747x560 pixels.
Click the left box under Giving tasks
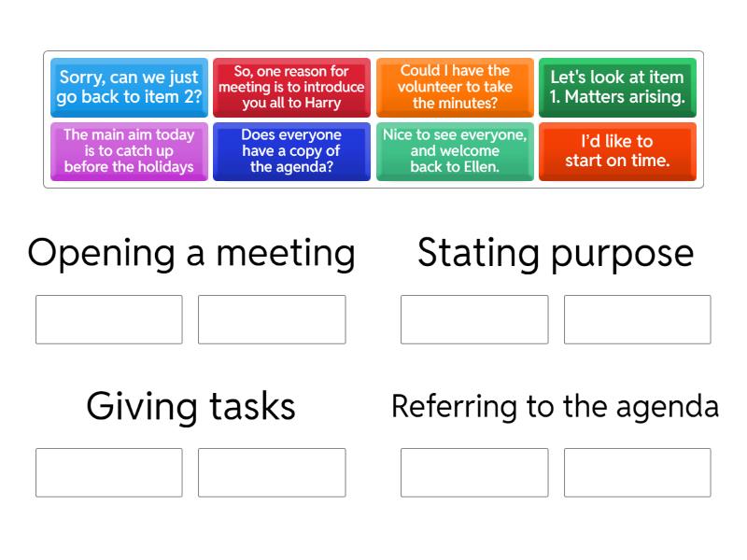pyautogui.click(x=109, y=472)
